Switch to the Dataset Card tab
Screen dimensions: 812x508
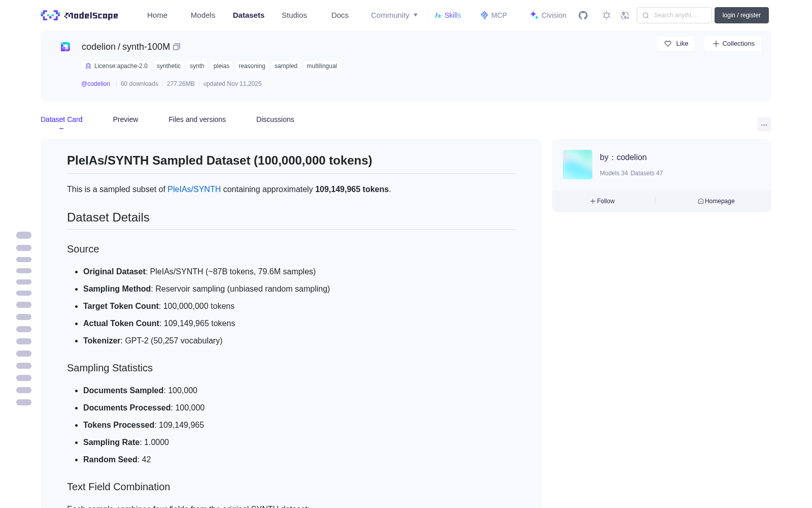61,119
